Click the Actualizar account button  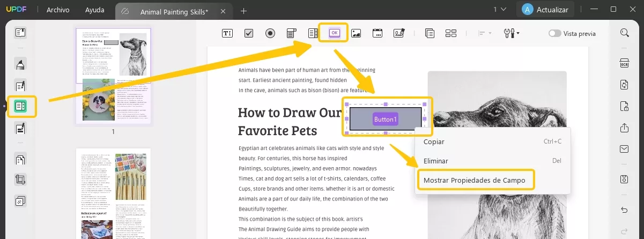tap(545, 9)
